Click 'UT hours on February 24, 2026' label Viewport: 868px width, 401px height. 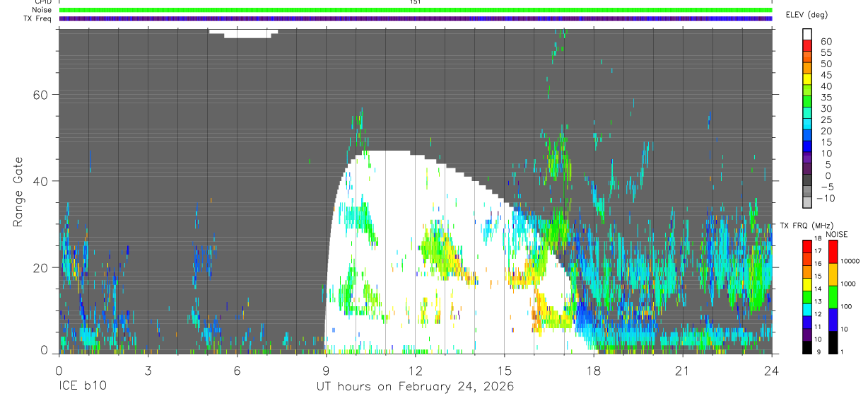tap(415, 387)
